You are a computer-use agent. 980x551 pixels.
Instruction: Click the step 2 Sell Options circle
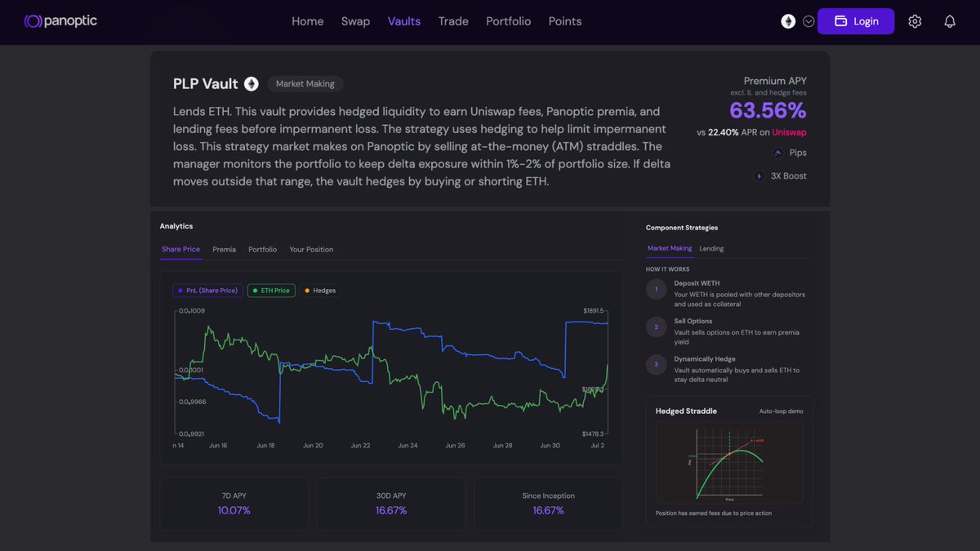click(656, 327)
